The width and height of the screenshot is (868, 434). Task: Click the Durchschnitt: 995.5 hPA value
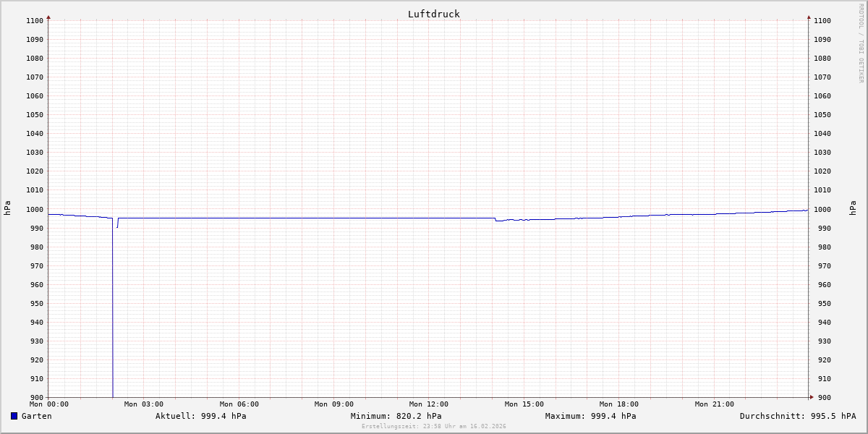tap(797, 416)
